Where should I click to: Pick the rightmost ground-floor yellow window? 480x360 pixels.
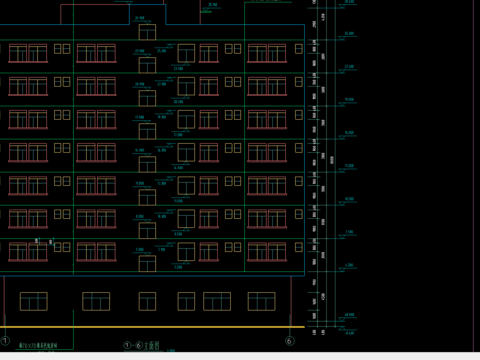point(261,301)
